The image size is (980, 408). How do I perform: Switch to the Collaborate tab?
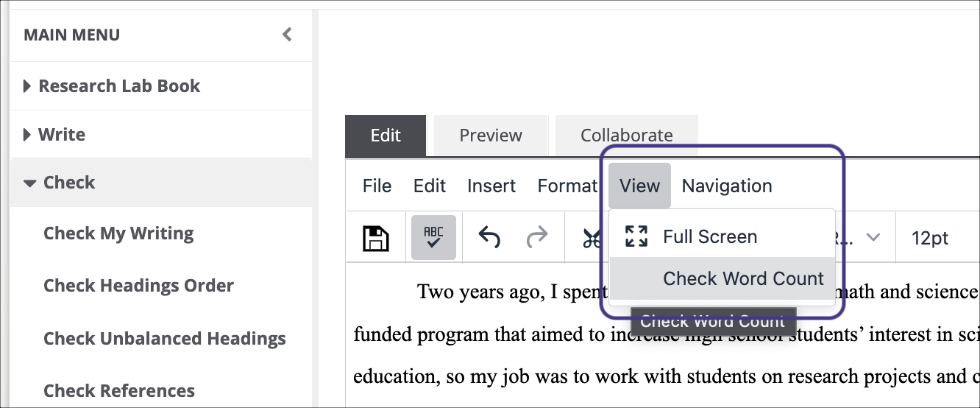pyautogui.click(x=626, y=136)
